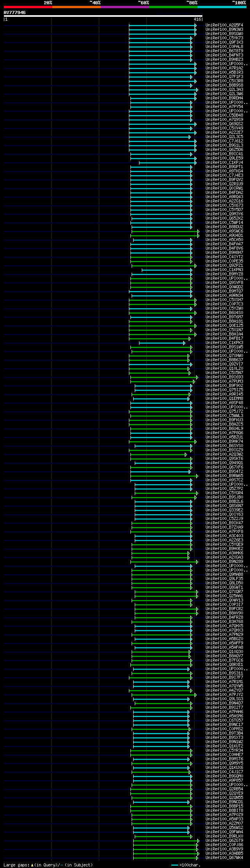250x868 pixels.
Task: Click label UniRef100_B9I693
Action: [x=224, y=377]
